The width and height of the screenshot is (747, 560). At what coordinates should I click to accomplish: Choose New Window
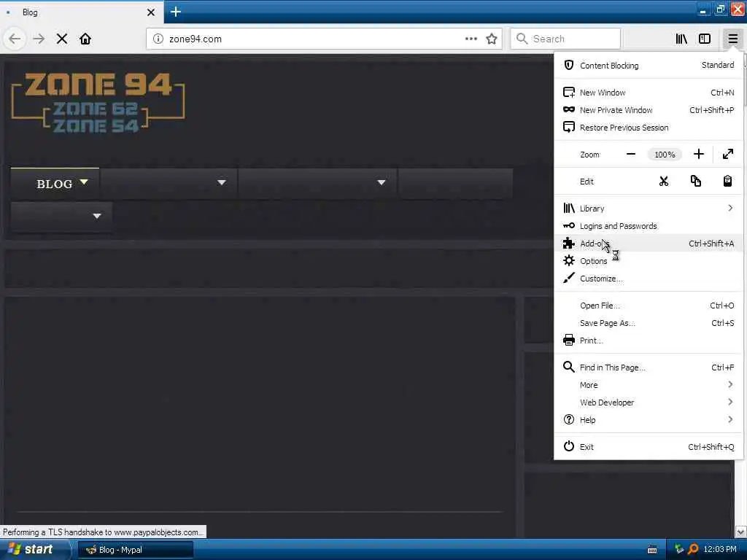coord(649,93)
